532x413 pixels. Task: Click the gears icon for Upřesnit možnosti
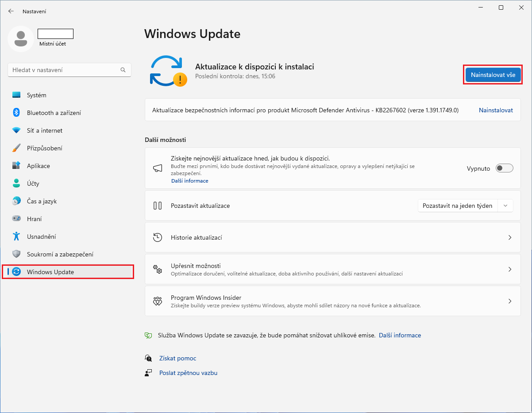click(x=158, y=269)
